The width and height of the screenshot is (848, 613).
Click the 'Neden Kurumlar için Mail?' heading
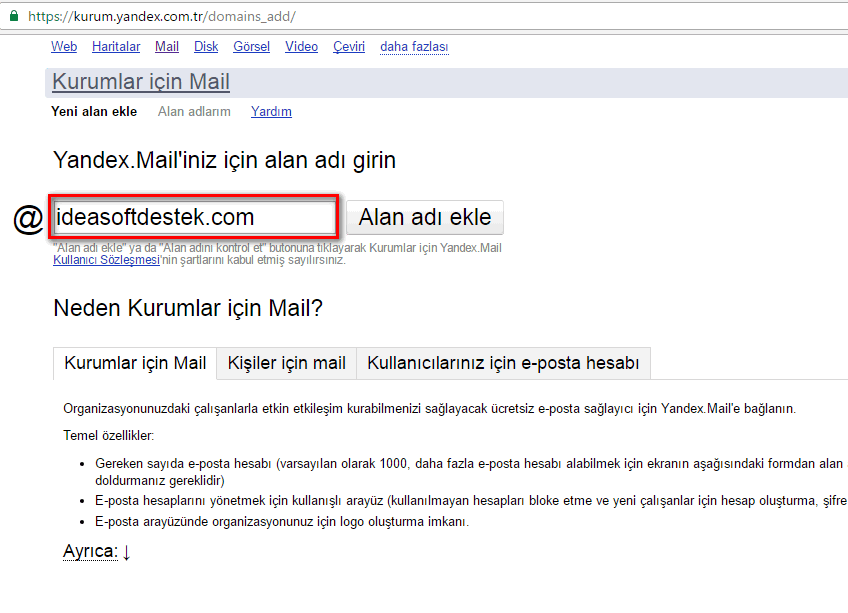[188, 308]
